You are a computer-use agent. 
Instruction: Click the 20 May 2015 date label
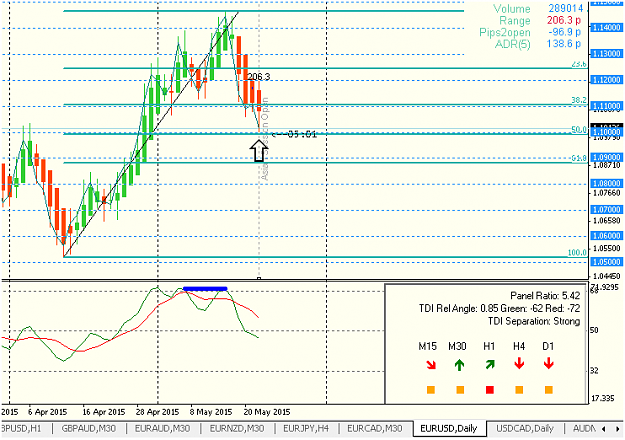(267, 412)
